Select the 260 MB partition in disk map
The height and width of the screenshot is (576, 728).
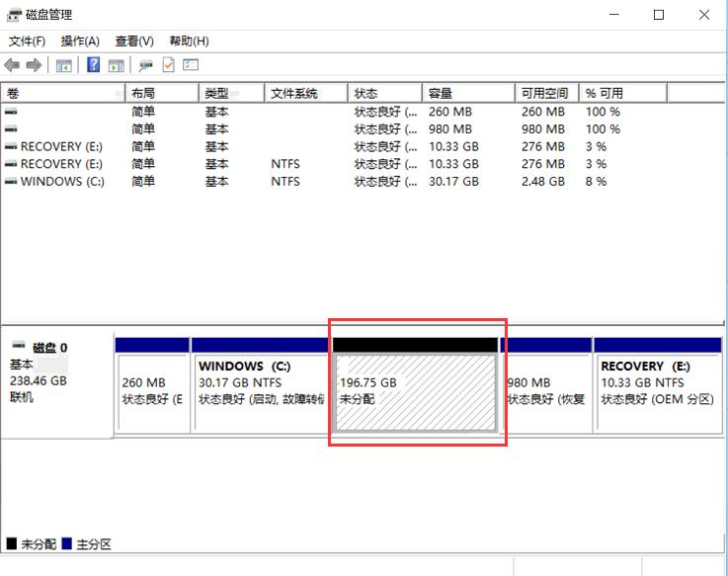152,385
